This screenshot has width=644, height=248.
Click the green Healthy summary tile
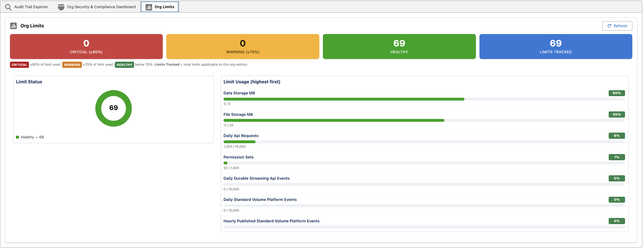click(x=399, y=47)
